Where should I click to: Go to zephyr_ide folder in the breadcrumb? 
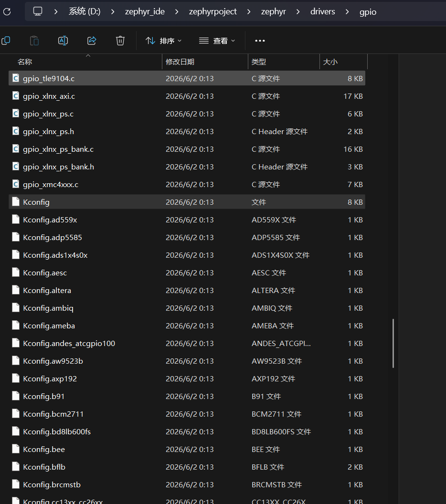pyautogui.click(x=145, y=12)
